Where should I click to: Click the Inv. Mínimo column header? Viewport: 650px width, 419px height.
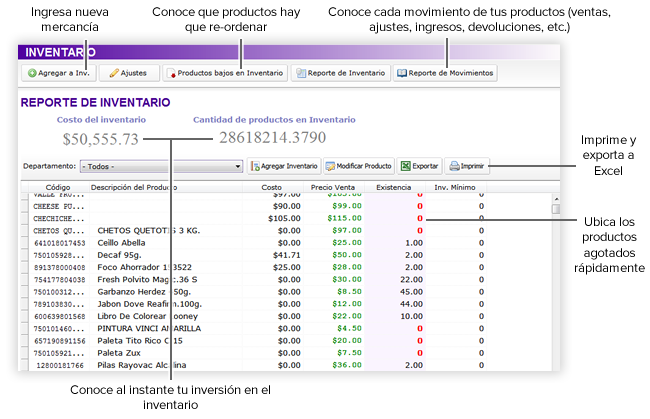(x=454, y=187)
